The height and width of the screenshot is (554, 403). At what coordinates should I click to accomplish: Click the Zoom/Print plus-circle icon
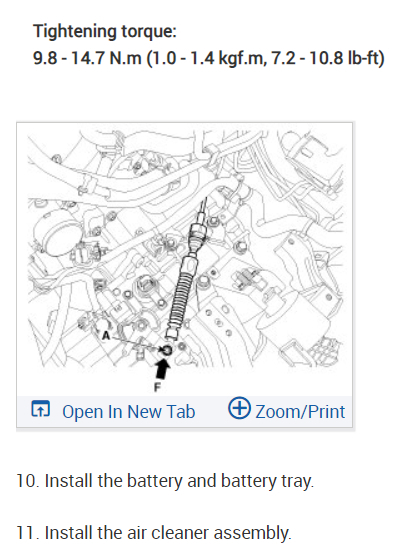point(239,408)
